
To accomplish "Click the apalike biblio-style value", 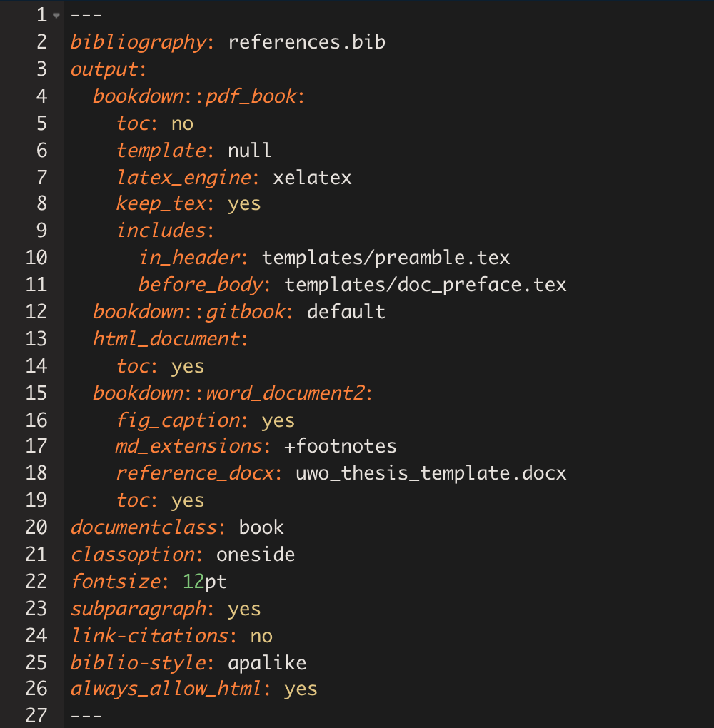I will click(x=267, y=662).
